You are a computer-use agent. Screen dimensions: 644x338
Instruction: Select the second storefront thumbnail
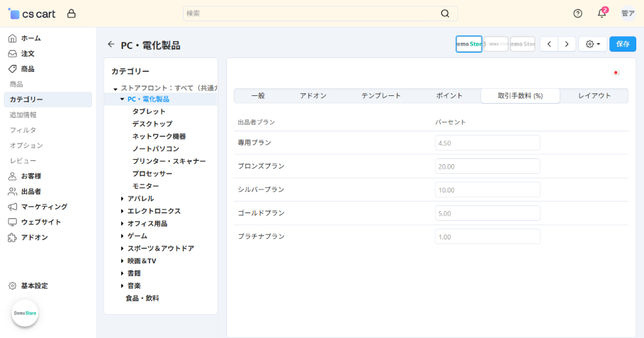point(496,44)
